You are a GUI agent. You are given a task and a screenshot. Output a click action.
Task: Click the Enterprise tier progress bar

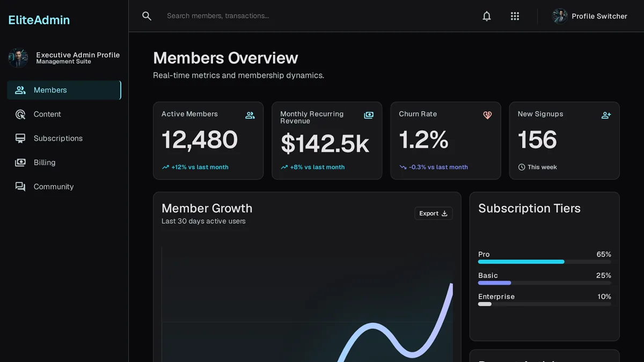[544, 304]
